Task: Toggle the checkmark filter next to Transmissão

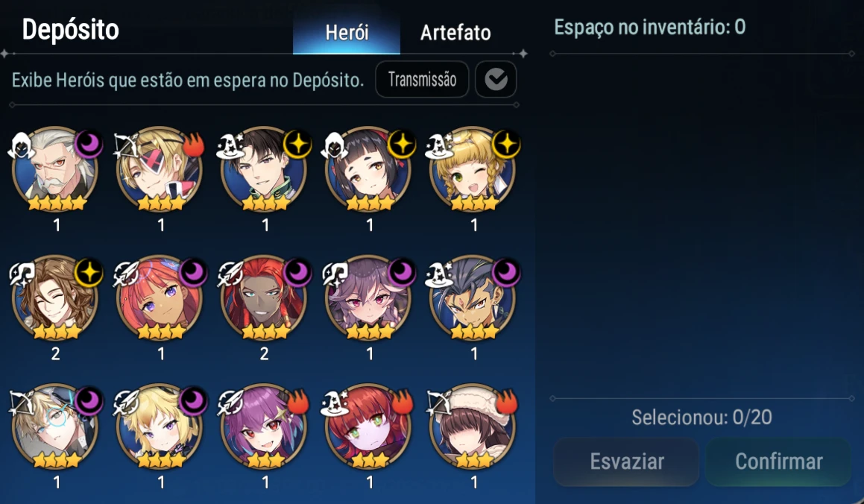Action: [x=496, y=79]
